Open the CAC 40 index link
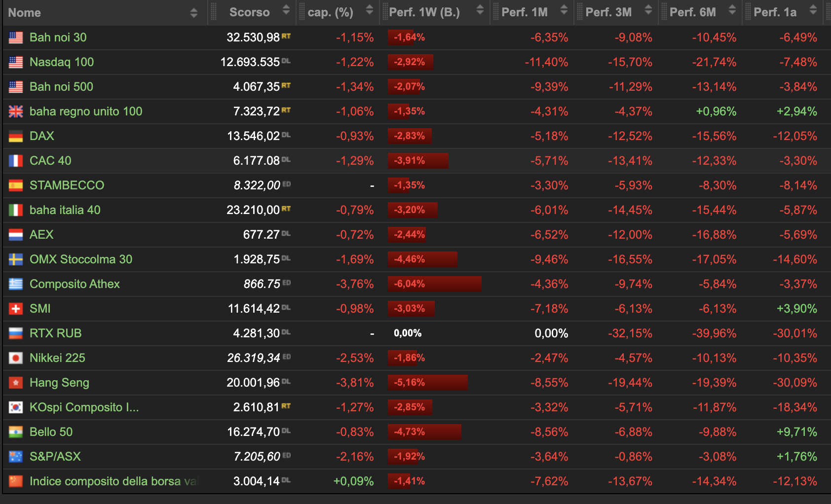This screenshot has width=831, height=504. (x=50, y=161)
